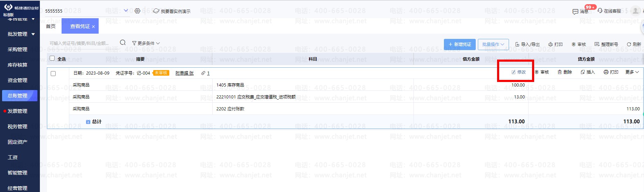Click the search magnifier icon
Image resolution: width=644 pixels, height=192 pixels.
pos(123,43)
